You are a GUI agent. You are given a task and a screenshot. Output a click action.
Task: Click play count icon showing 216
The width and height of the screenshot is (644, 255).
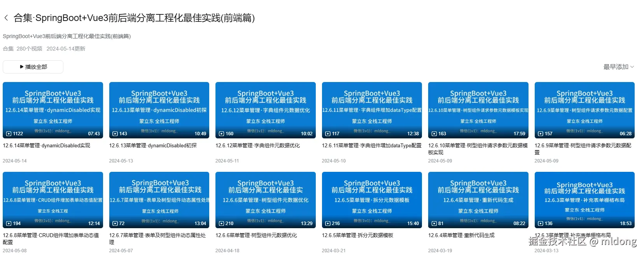click(x=328, y=224)
